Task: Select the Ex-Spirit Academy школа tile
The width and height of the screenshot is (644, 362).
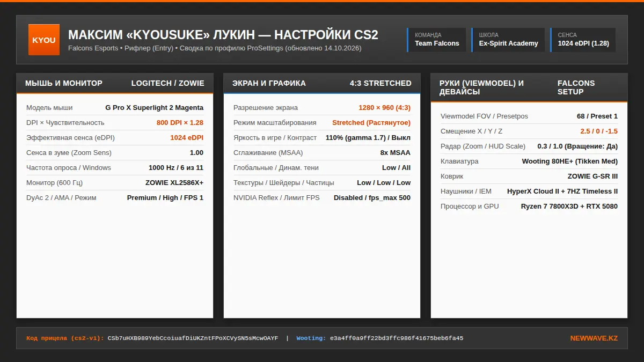Action: coord(508,40)
